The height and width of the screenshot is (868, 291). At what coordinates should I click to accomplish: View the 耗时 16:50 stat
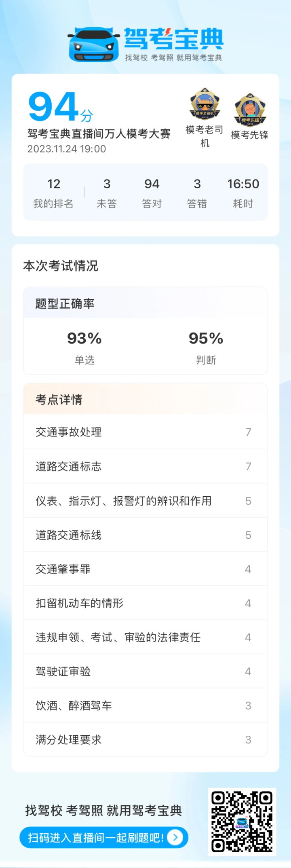point(243,193)
